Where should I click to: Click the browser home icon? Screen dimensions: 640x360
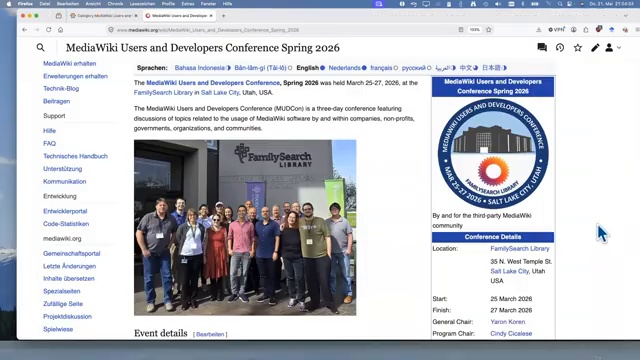point(60,30)
